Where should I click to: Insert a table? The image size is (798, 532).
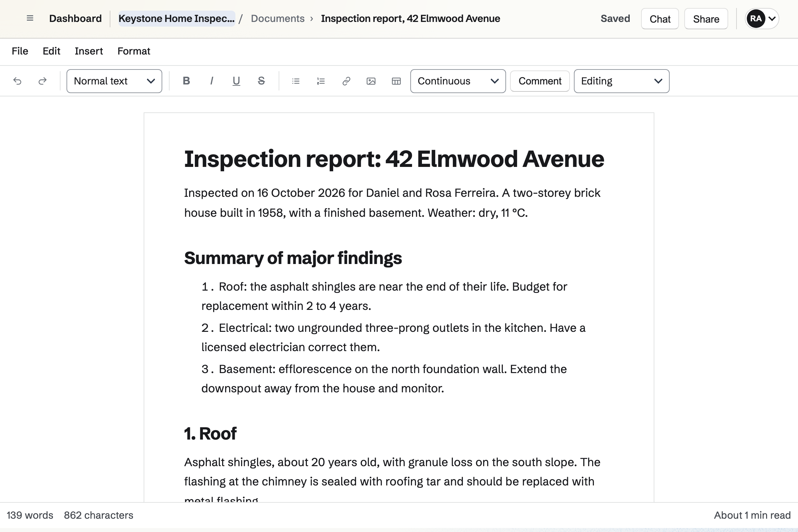click(x=396, y=81)
